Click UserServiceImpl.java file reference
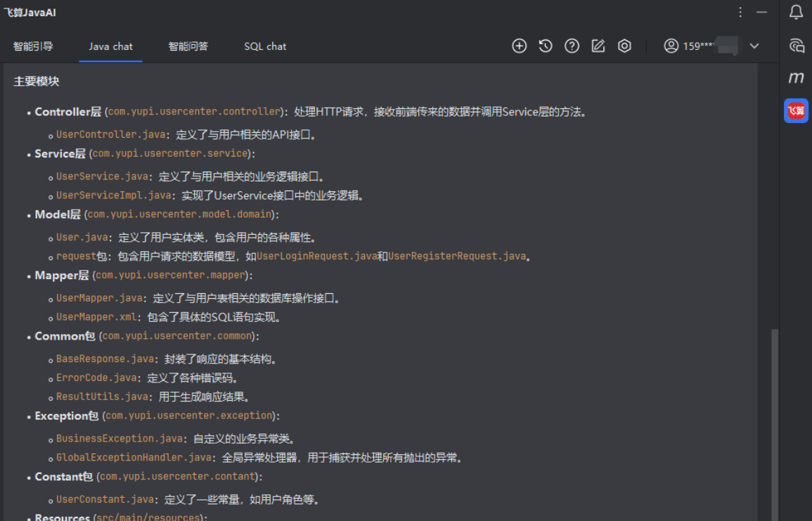The width and height of the screenshot is (812, 521). (113, 195)
